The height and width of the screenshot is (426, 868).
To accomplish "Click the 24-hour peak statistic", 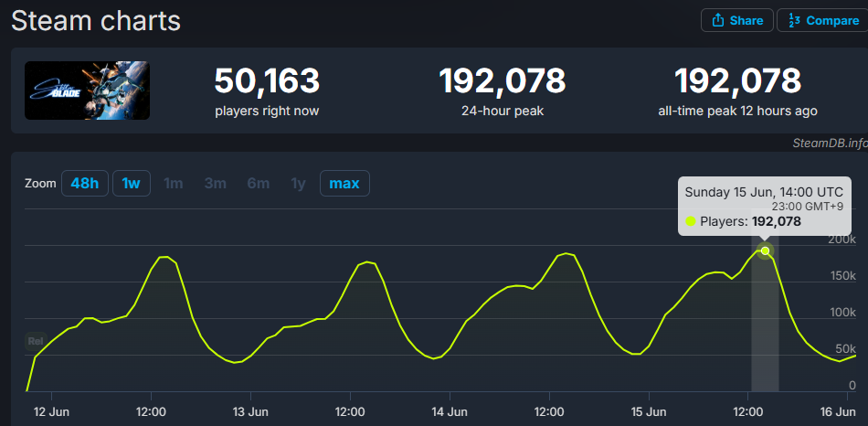I will [502, 82].
